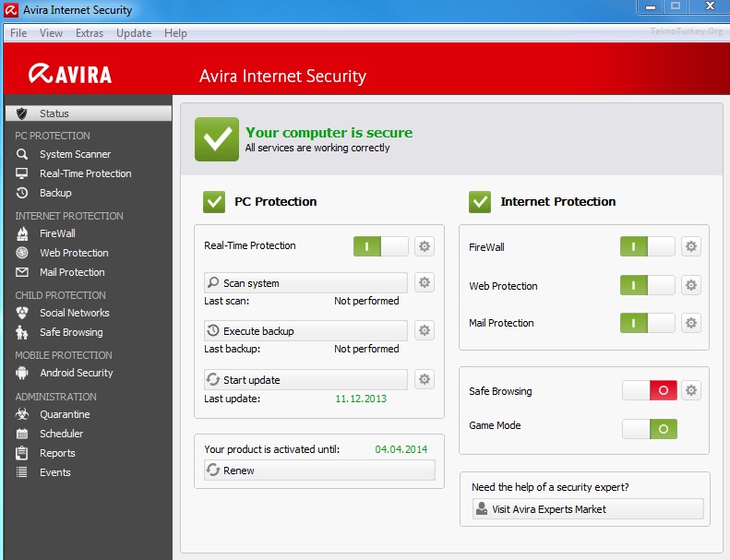The width and height of the screenshot is (730, 560).
Task: Select FireWall label in the sidebar
Action: (x=58, y=233)
